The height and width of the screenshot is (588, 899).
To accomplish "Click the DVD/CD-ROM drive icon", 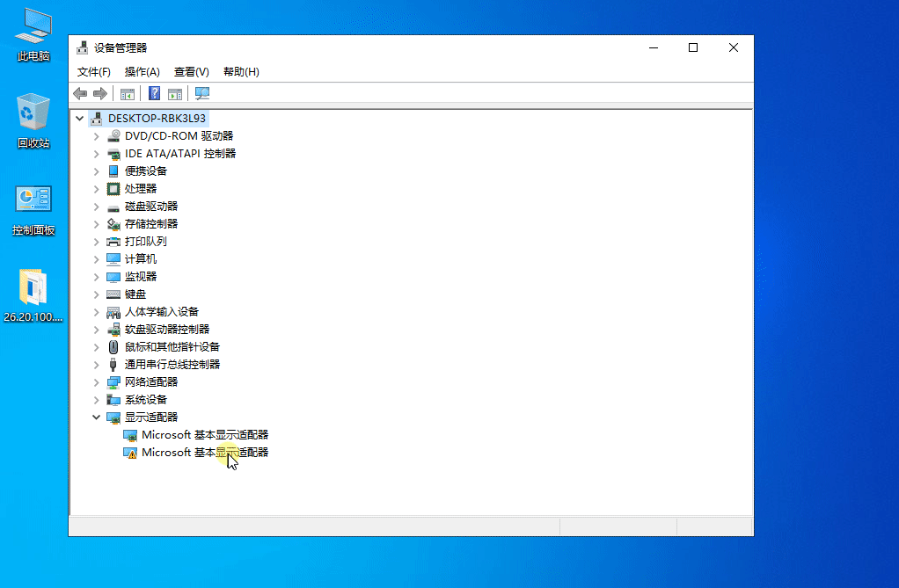I will pos(113,136).
